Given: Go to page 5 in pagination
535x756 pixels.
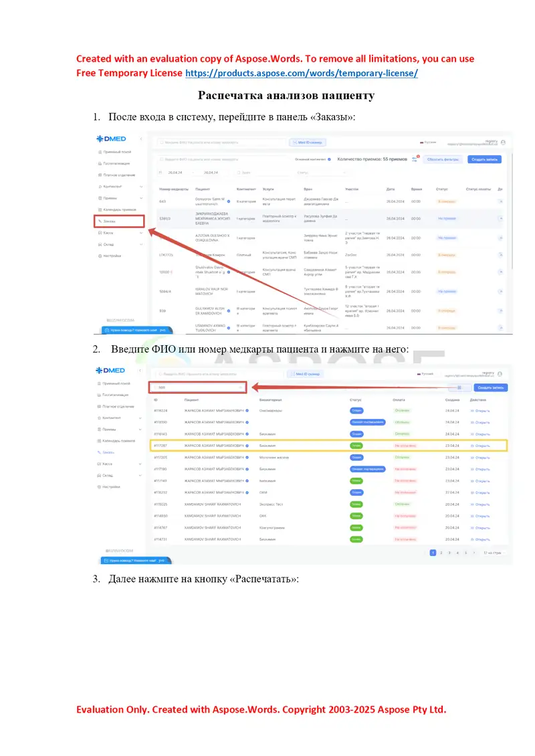Looking at the screenshot, I should point(465,553).
